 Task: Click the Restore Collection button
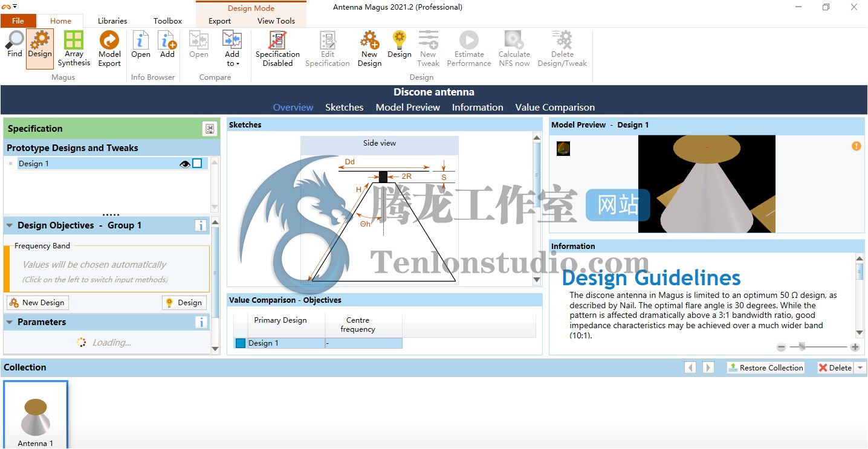coord(765,367)
